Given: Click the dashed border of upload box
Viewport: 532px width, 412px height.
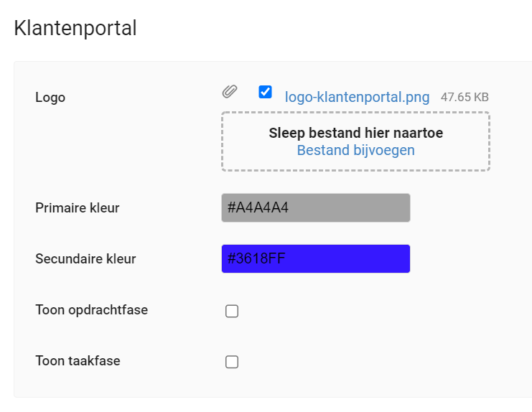Looking at the screenshot, I should (x=355, y=112).
